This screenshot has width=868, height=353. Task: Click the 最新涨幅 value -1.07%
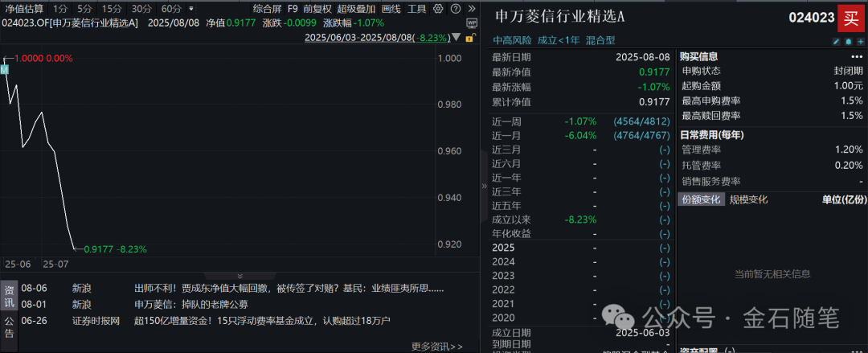point(653,87)
